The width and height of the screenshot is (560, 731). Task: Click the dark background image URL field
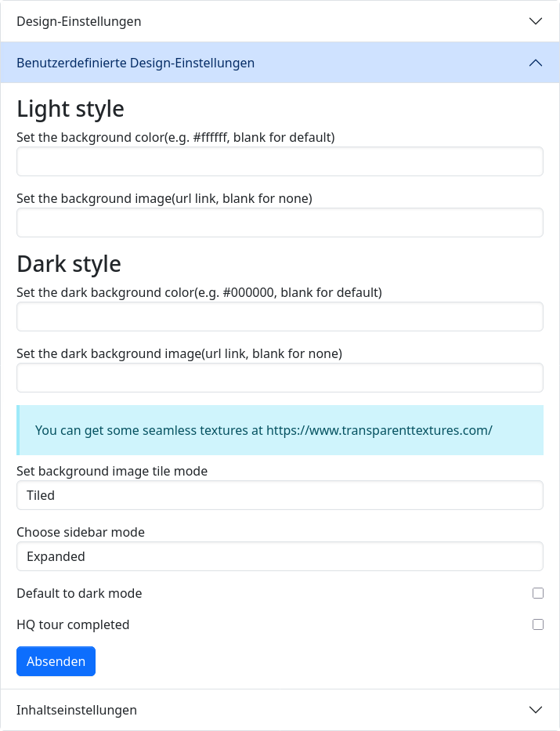coord(280,378)
